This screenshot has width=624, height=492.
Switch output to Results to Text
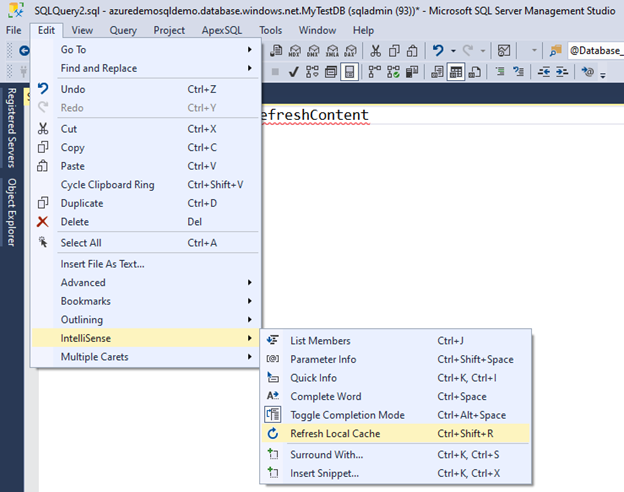pyautogui.click(x=437, y=72)
